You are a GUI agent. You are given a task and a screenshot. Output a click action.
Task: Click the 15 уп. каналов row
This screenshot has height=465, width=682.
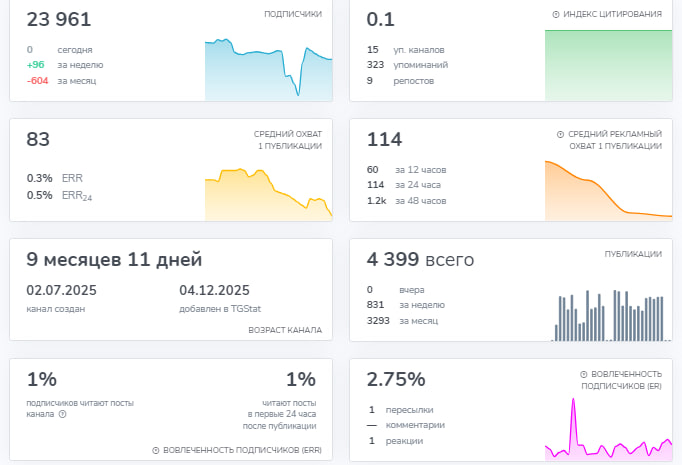pyautogui.click(x=405, y=49)
